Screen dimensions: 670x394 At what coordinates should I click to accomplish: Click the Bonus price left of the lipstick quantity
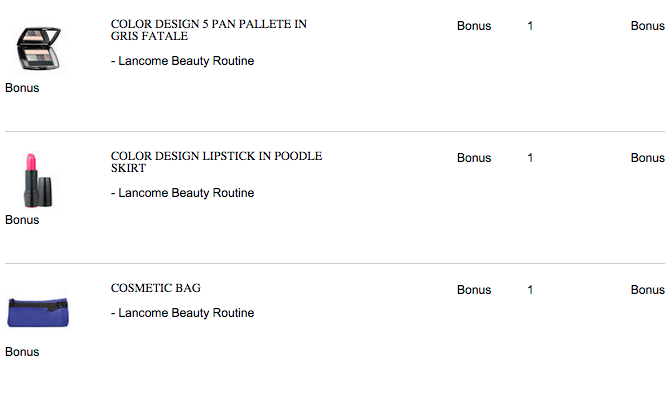click(x=474, y=158)
